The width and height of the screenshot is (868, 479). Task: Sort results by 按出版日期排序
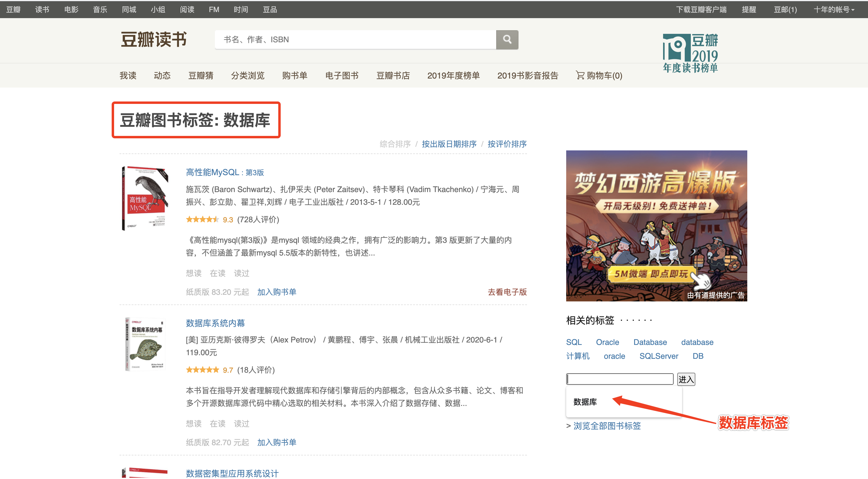[x=449, y=144]
